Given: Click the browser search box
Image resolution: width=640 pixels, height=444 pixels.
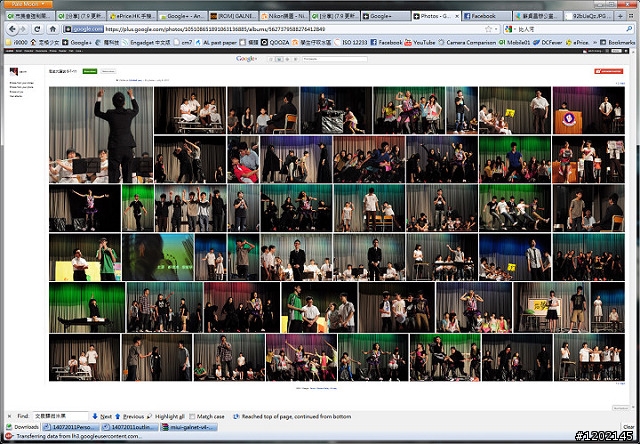Looking at the screenshot, I should [x=571, y=29].
